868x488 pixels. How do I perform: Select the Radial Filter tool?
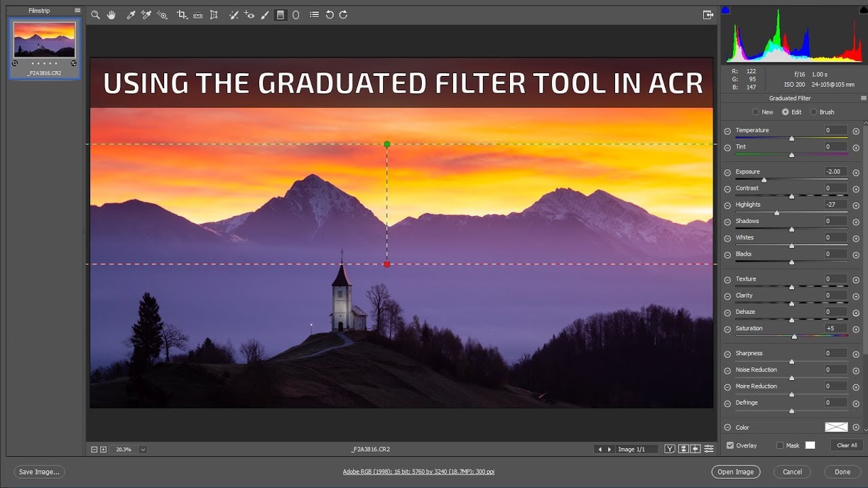(x=296, y=15)
